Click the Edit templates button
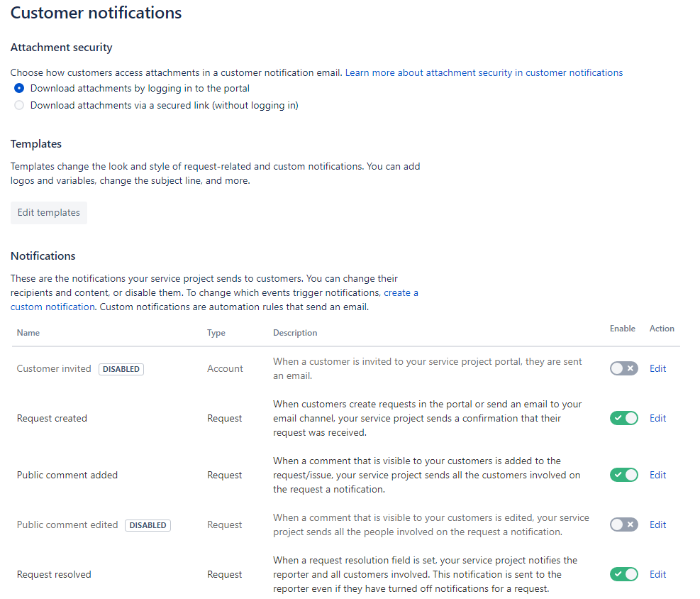Viewport: 700px width, 599px height. (x=49, y=213)
